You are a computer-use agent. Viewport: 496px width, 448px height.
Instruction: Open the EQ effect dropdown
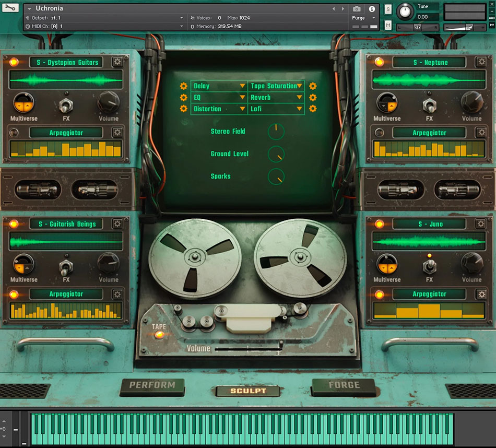pos(219,98)
